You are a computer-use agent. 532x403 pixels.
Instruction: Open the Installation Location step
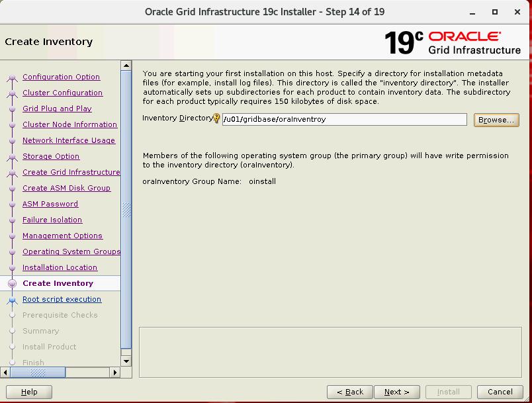point(60,268)
